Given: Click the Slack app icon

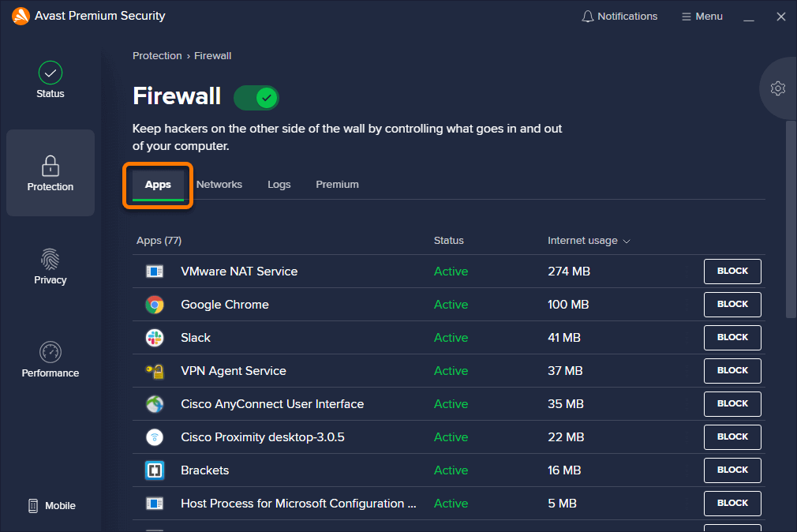Looking at the screenshot, I should tap(155, 337).
